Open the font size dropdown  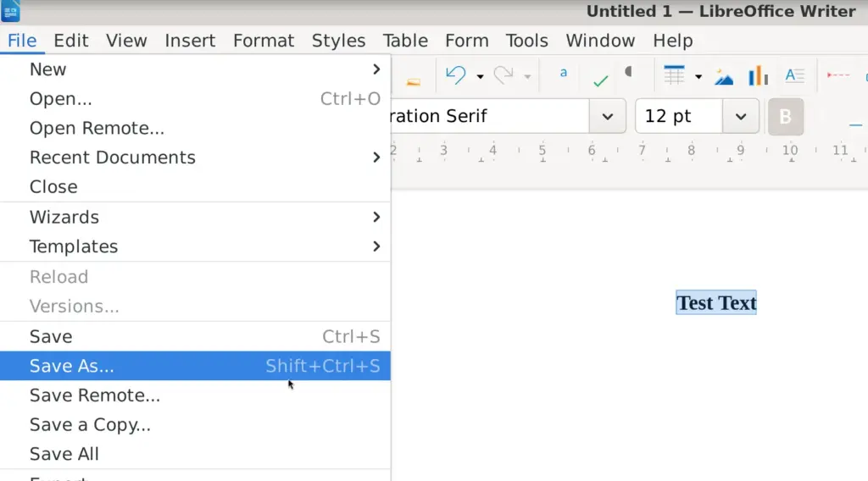coord(741,117)
